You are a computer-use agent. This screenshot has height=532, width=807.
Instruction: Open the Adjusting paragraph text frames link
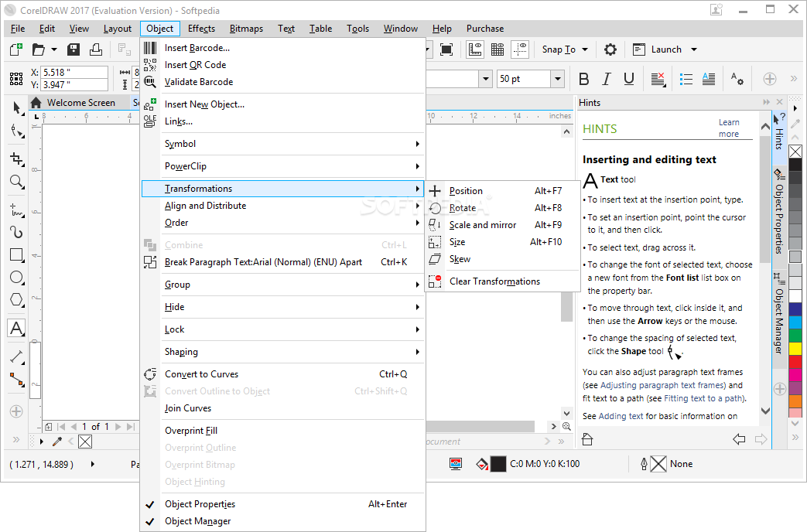click(x=663, y=385)
